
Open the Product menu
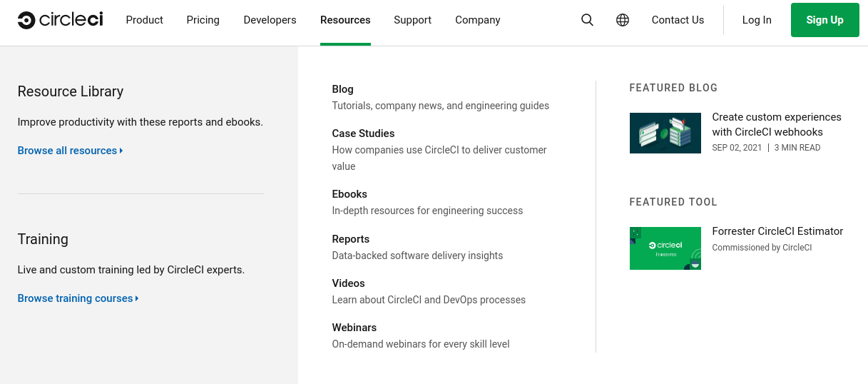[145, 20]
